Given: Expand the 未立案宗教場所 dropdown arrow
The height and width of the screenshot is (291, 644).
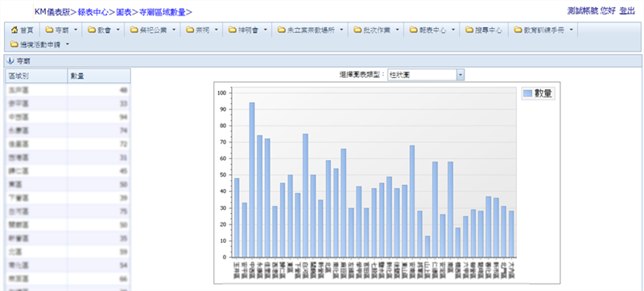Looking at the screenshot, I should [x=341, y=30].
